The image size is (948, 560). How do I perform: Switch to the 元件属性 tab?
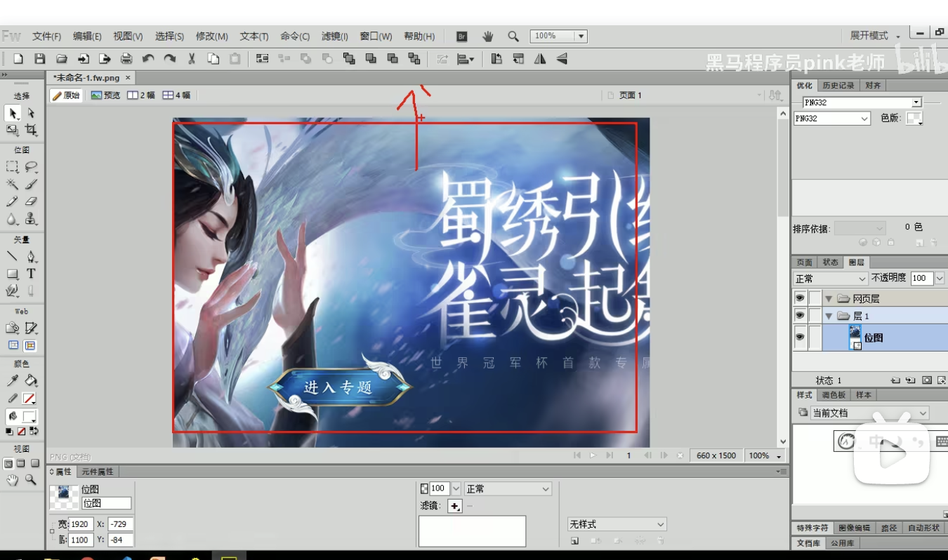point(98,472)
